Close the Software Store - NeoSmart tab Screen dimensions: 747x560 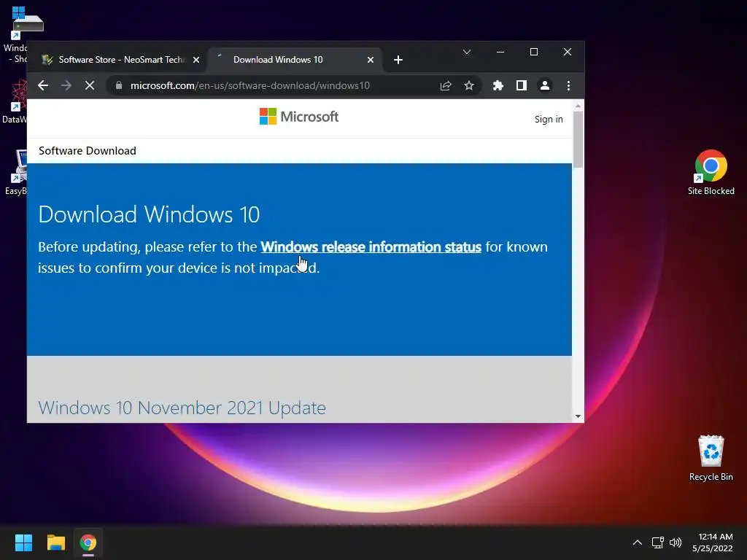click(196, 60)
